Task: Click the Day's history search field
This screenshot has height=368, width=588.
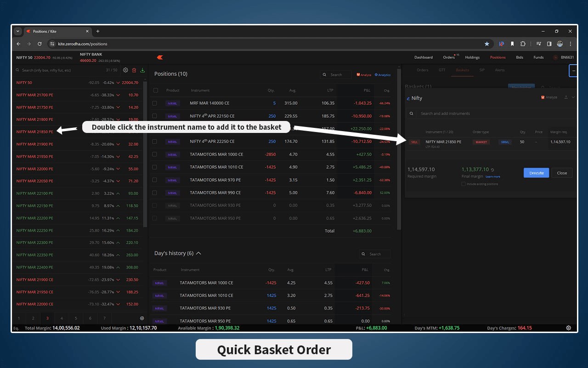Action: [x=375, y=254]
